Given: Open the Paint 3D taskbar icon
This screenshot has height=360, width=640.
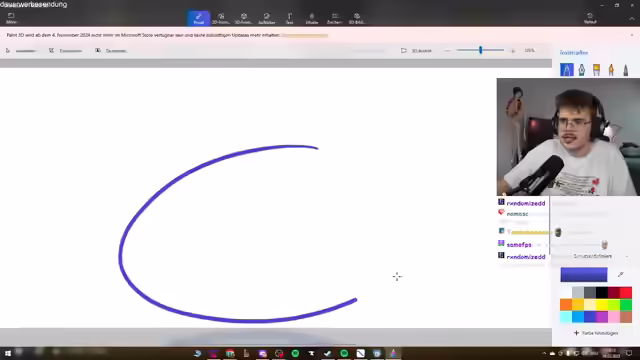Looking at the screenshot, I should click(393, 353).
